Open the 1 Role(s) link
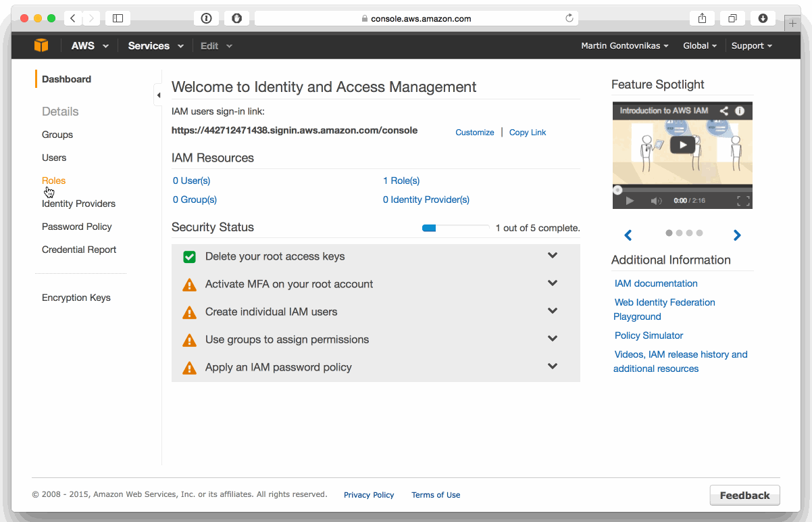Image resolution: width=812 pixels, height=522 pixels. [401, 181]
